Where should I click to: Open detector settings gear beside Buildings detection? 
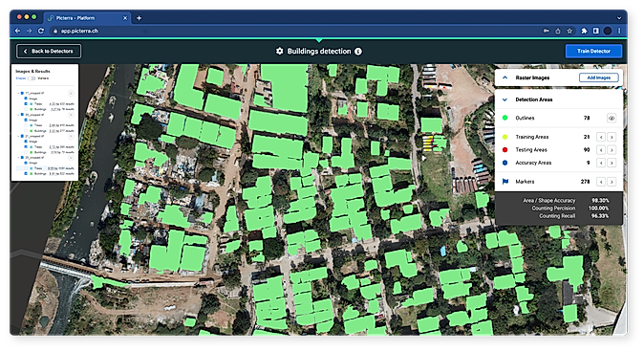[x=280, y=51]
